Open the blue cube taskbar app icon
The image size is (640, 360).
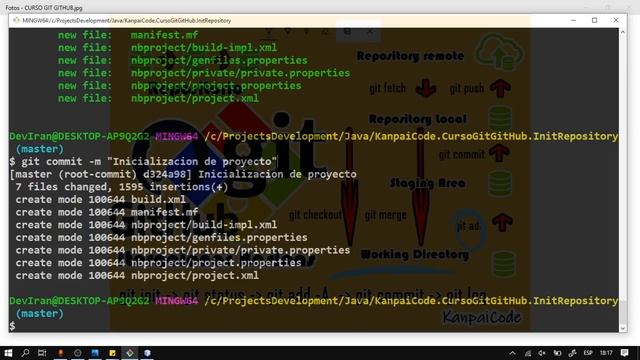[147, 353]
